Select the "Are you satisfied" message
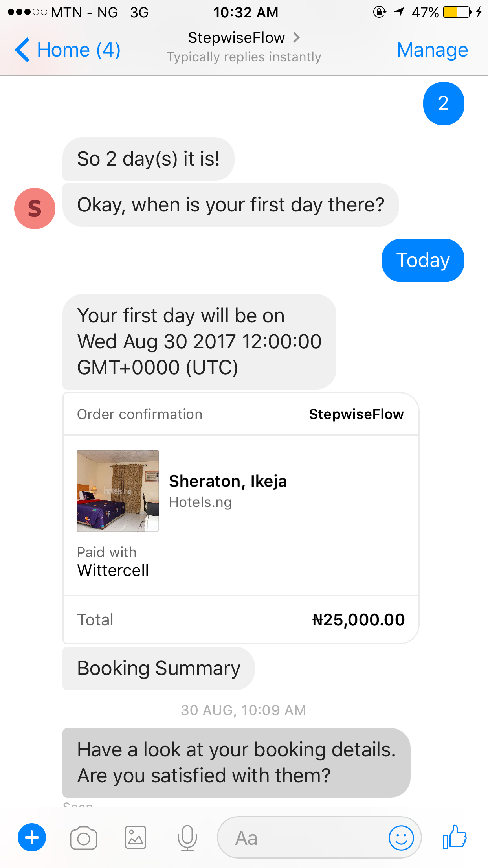488x868 pixels. 236,762
